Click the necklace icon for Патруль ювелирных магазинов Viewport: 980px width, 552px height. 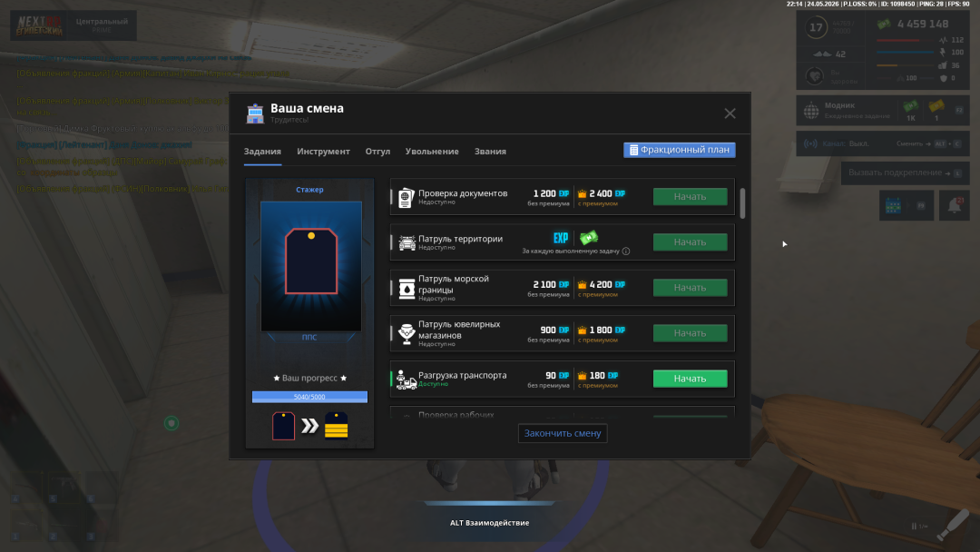click(407, 333)
